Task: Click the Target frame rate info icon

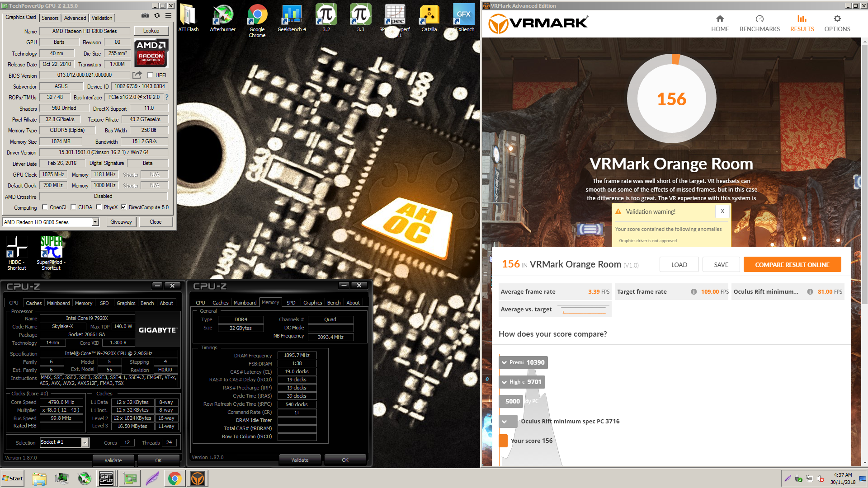Action: 693,292
